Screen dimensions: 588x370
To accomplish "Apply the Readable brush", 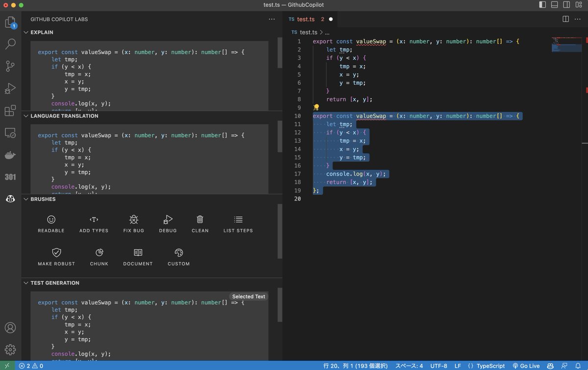I will tap(51, 224).
